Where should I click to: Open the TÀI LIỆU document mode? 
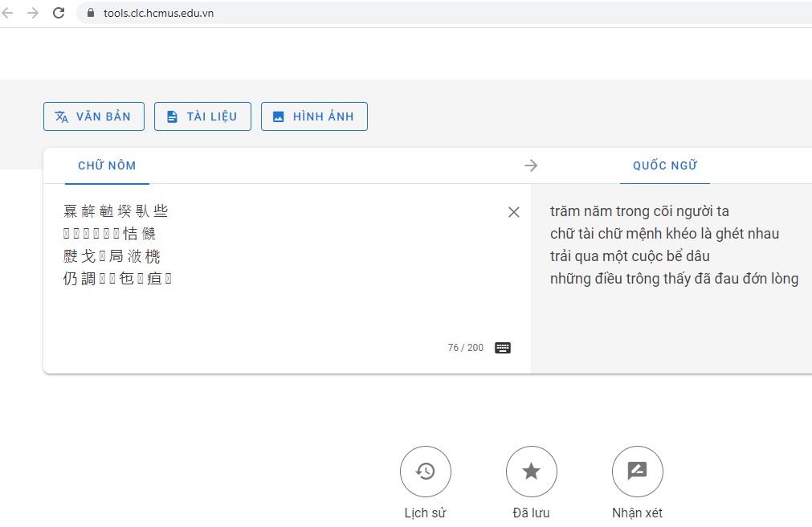tap(202, 116)
